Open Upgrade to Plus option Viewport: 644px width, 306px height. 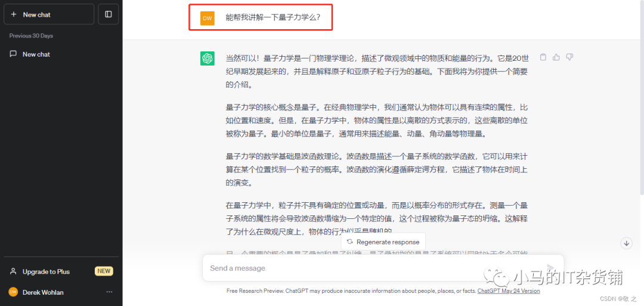(x=46, y=271)
